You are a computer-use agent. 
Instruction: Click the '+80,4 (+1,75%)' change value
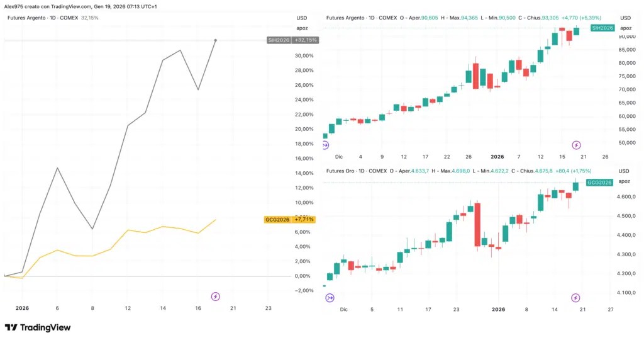574,171
